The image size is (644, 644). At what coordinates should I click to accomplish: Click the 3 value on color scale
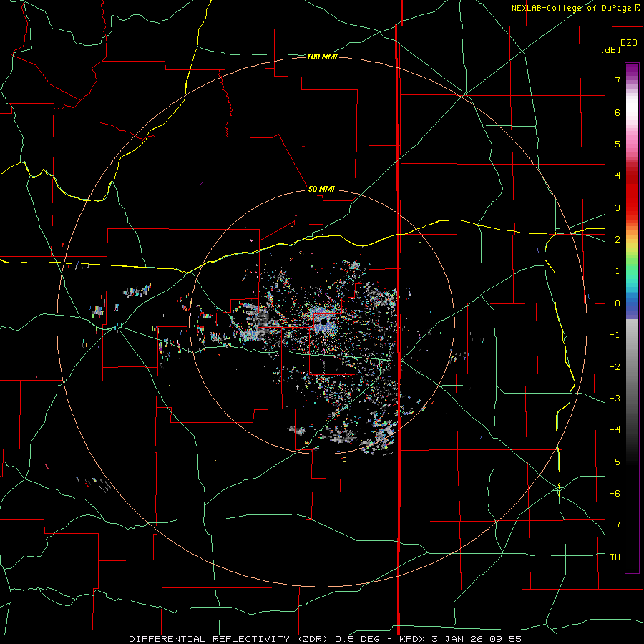click(x=618, y=208)
